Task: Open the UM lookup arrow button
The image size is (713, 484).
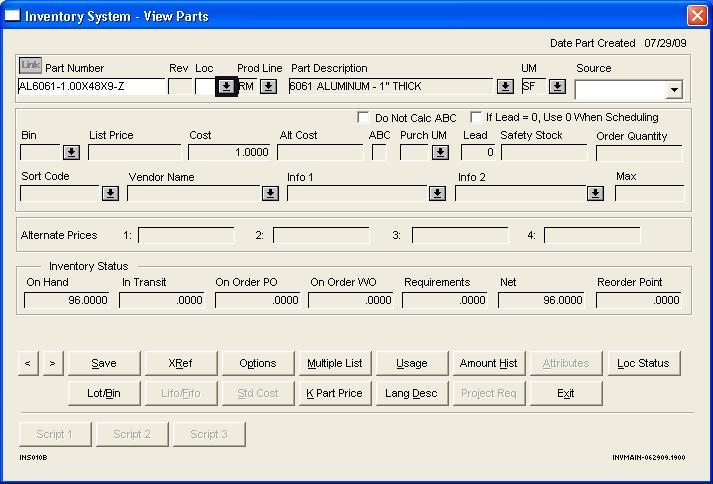Action: [557, 86]
